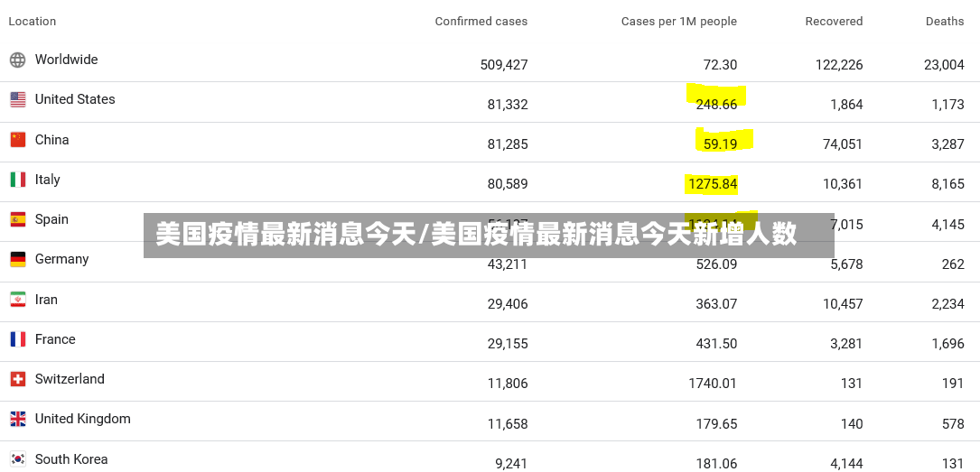The image size is (980, 472).
Task: Click United States deaths count 1,173
Action: pyautogui.click(x=947, y=105)
